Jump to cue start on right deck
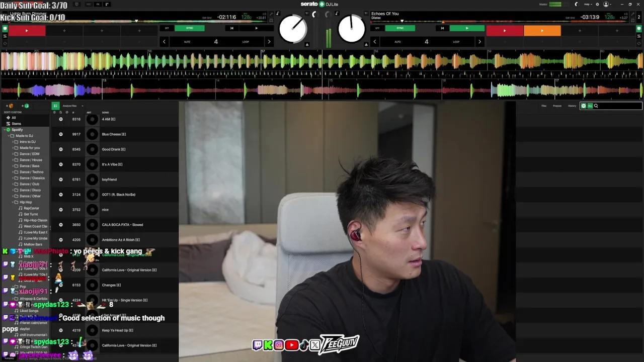 [442, 28]
